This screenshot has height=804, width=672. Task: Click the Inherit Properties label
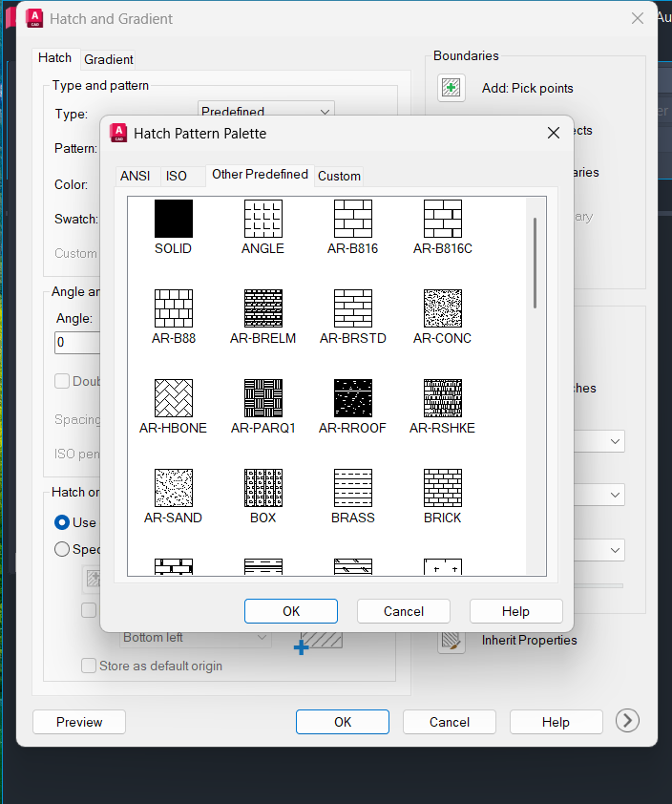tap(530, 640)
